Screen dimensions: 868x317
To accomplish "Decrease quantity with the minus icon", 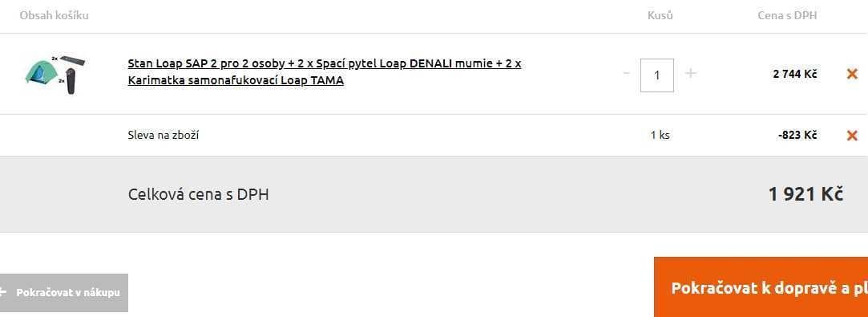I will tap(626, 73).
